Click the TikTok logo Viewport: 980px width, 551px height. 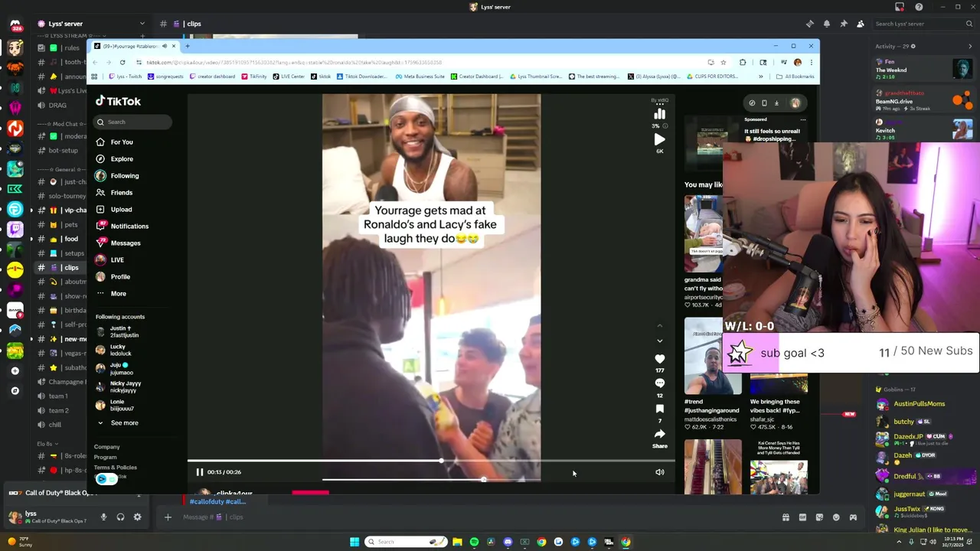click(118, 101)
